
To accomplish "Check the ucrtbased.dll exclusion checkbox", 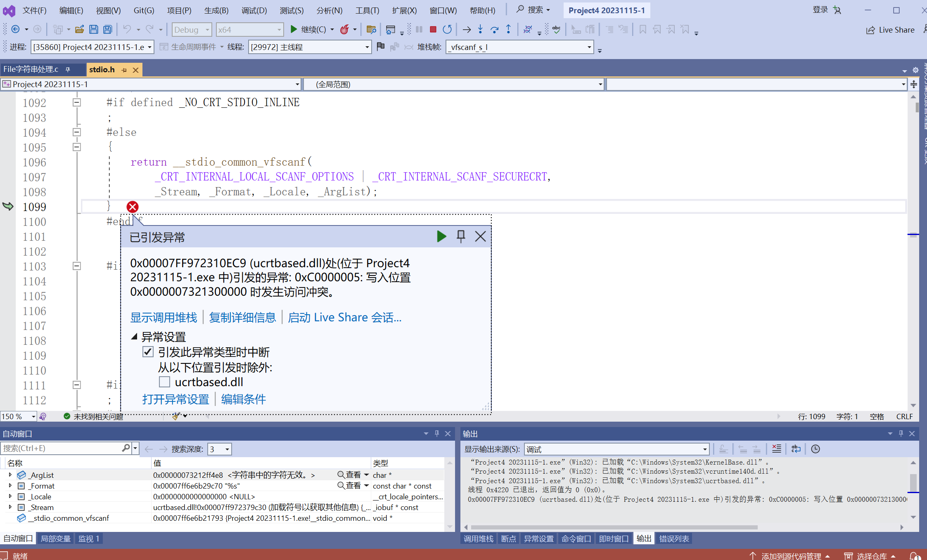I will coord(164,382).
